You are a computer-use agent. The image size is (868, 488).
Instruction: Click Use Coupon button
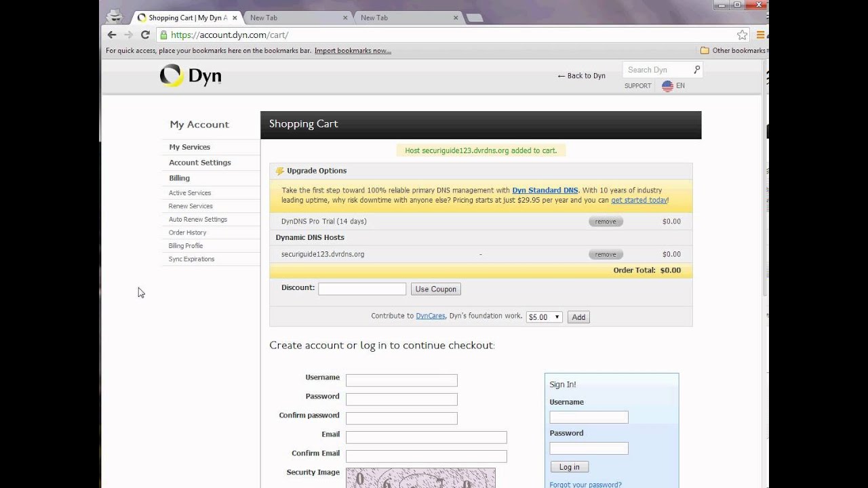435,289
